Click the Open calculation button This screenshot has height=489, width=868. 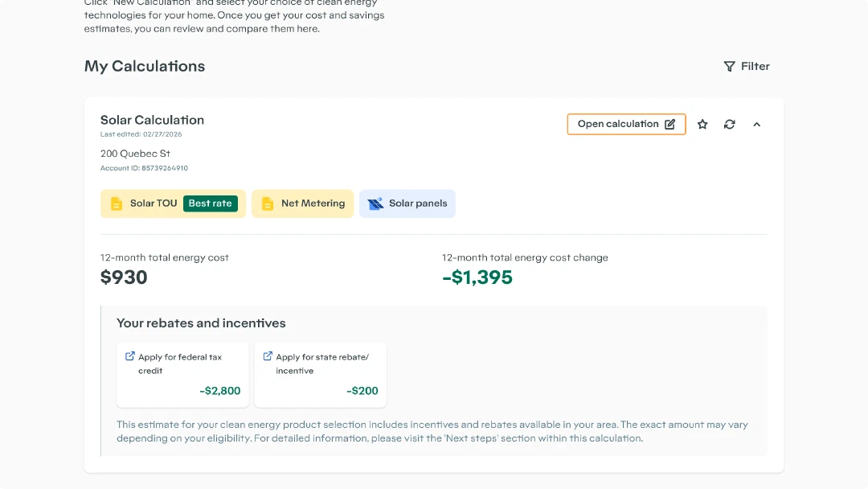tap(626, 124)
